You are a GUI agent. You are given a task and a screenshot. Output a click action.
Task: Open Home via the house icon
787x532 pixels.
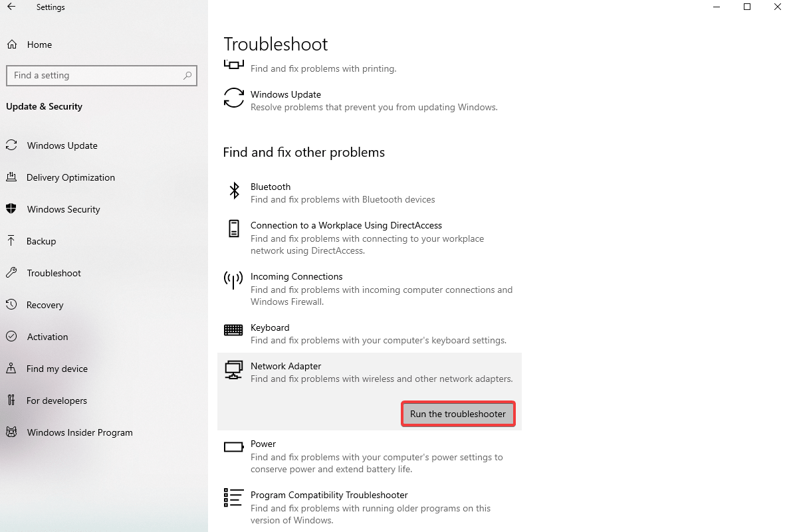12,44
